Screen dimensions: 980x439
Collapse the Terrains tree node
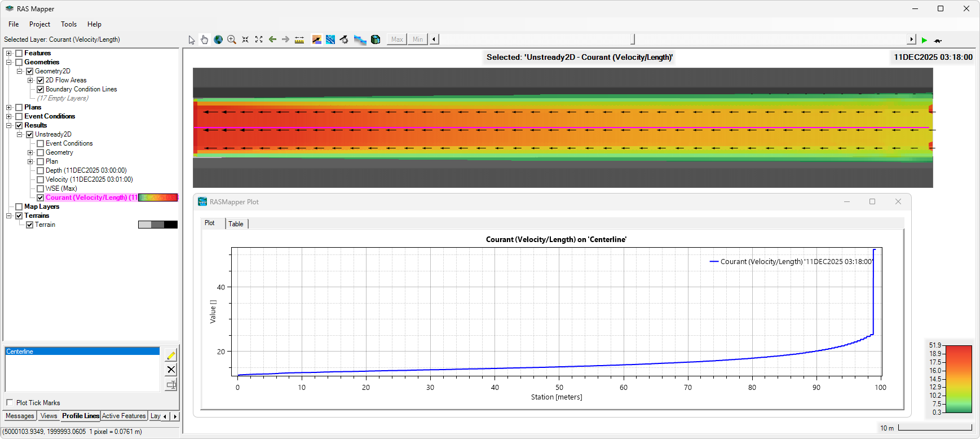pyautogui.click(x=8, y=216)
